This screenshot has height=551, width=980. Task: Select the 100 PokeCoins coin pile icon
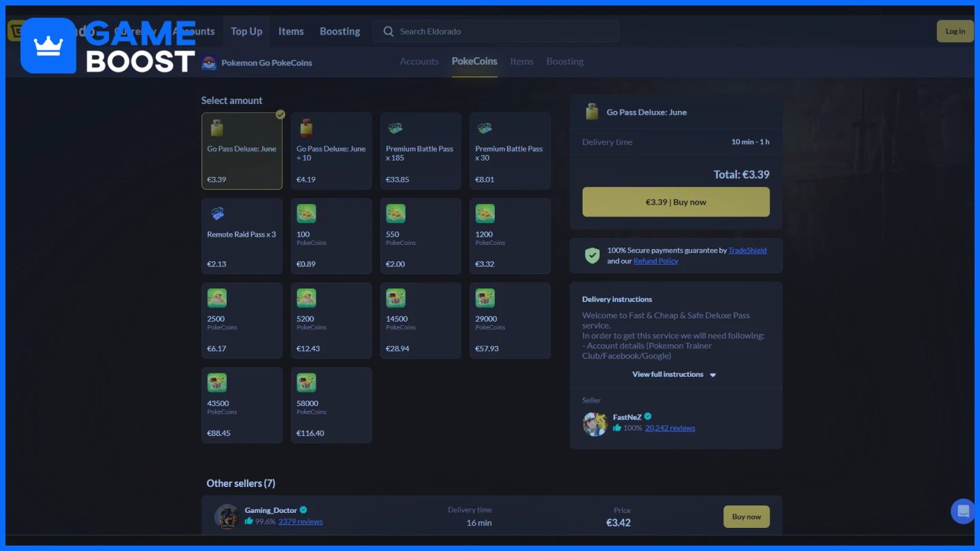pos(306,214)
